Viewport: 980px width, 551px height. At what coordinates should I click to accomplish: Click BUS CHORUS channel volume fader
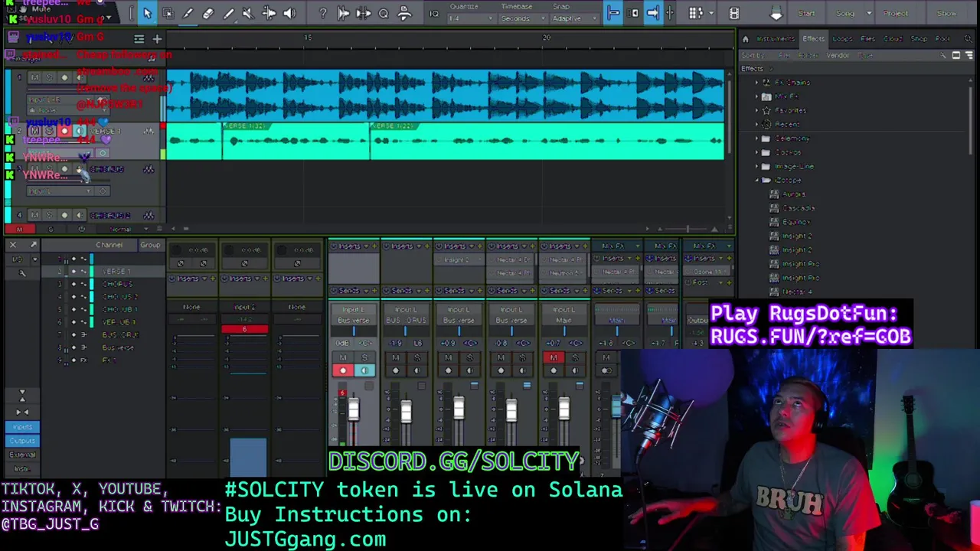coord(406,412)
